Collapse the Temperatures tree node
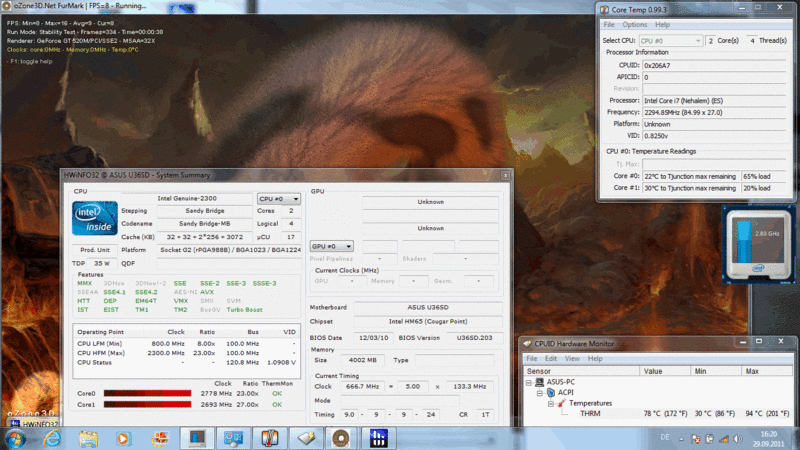Screen dimensions: 800x450 click(551, 404)
